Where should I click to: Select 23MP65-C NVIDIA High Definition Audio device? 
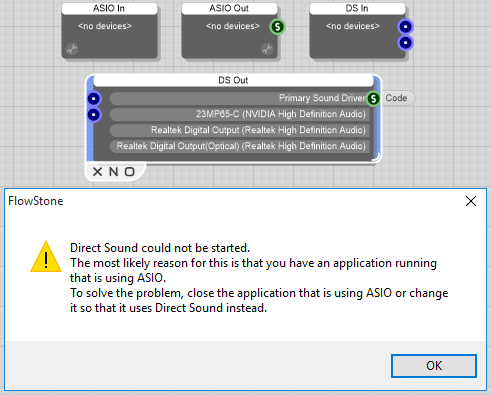coord(239,114)
